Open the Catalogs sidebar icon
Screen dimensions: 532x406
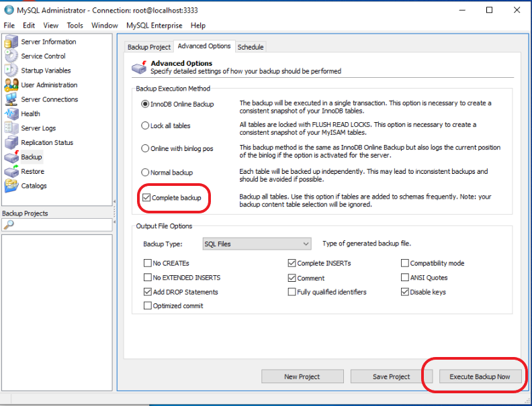[x=11, y=186]
